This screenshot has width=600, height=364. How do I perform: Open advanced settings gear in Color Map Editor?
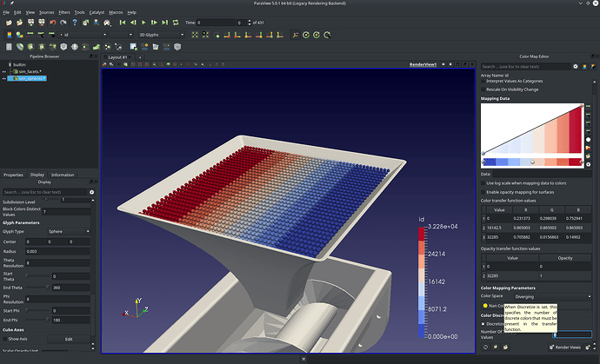tap(575, 66)
